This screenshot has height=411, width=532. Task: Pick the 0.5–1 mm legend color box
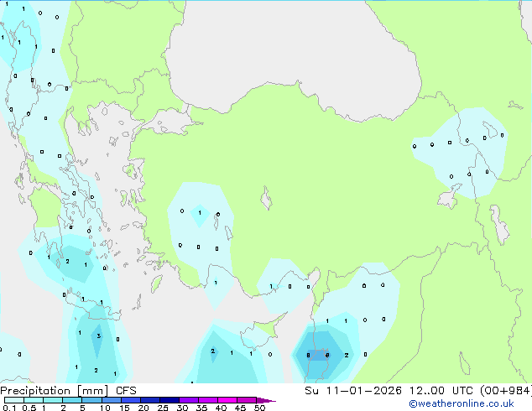point(34,400)
